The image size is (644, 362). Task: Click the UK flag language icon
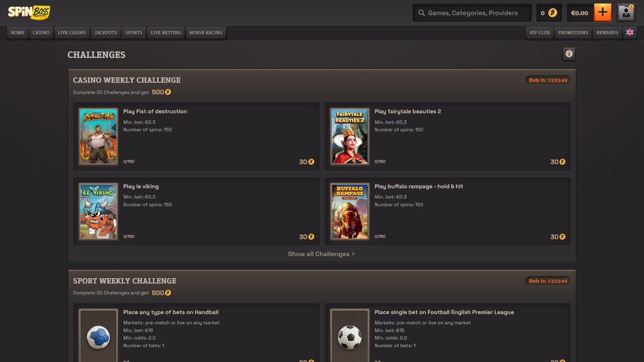tap(630, 32)
